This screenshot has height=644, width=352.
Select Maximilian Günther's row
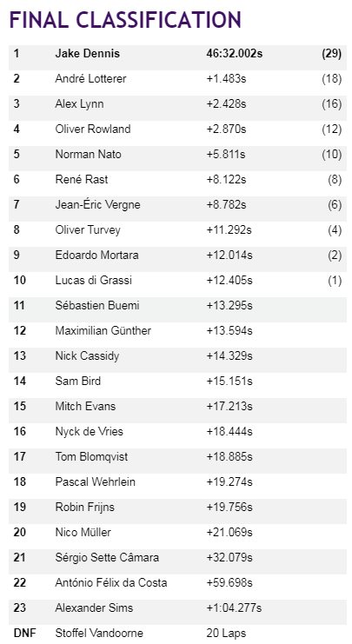pyautogui.click(x=177, y=330)
